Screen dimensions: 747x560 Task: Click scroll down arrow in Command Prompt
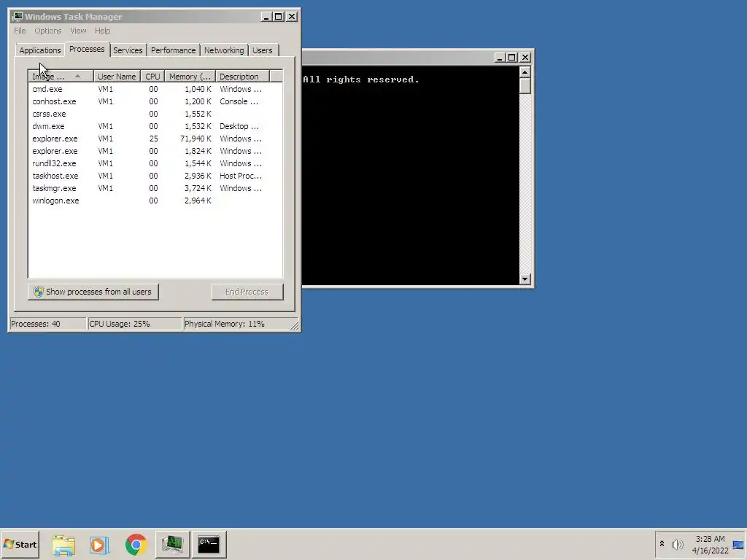525,279
